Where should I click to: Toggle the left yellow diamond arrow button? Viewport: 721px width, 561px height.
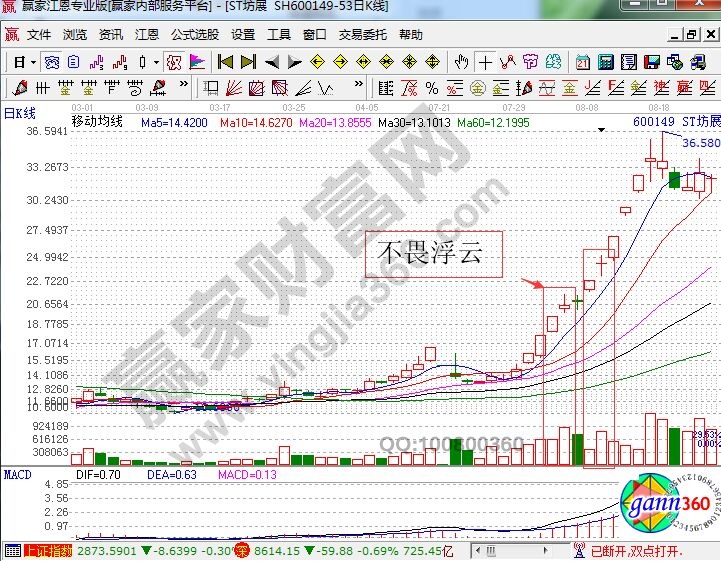[x=317, y=62]
